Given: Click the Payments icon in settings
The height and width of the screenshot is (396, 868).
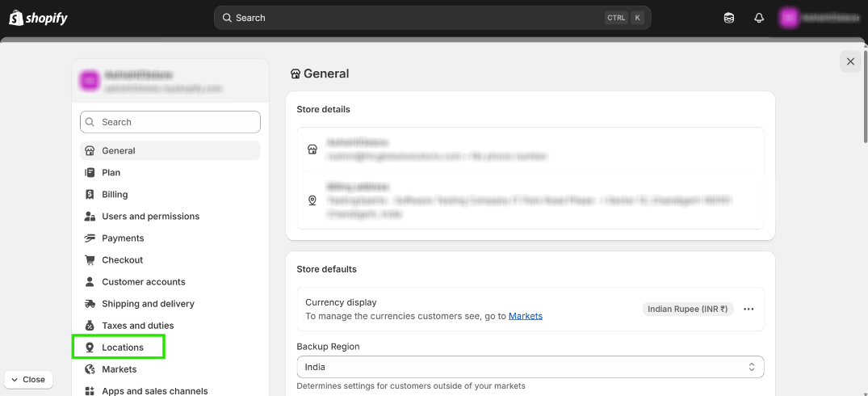Looking at the screenshot, I should coord(90,238).
